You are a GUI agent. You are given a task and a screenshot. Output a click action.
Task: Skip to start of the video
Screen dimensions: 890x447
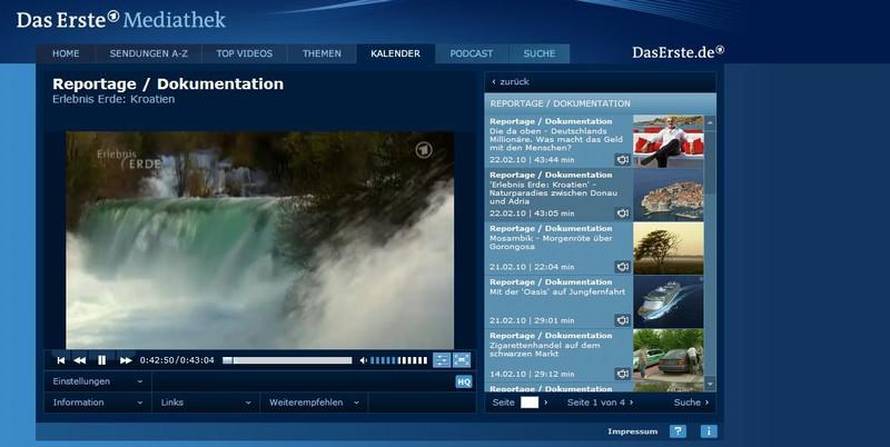point(61,360)
